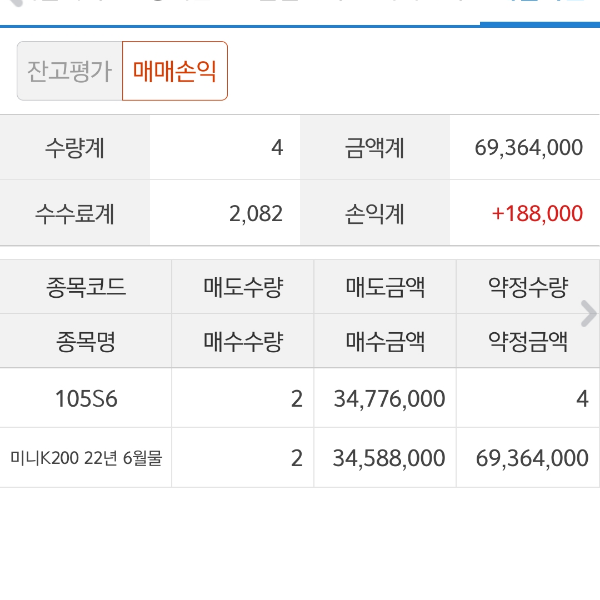
Task: Click the 종목명 column header
Action: (x=86, y=342)
